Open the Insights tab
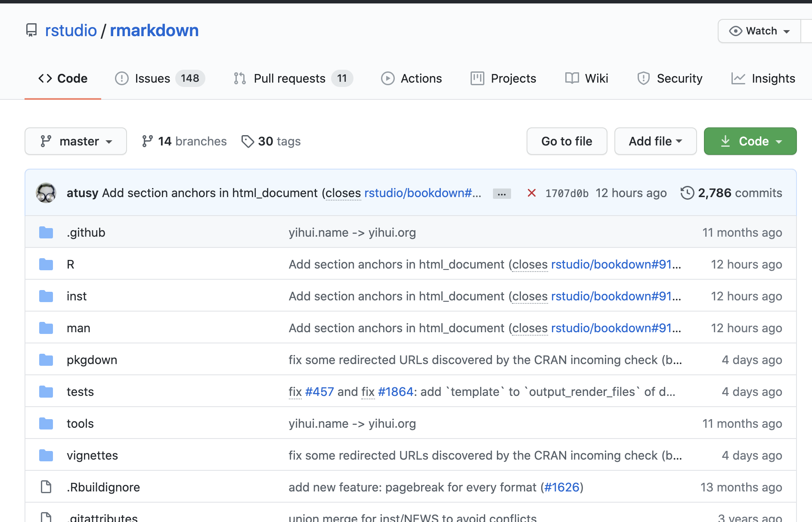Image resolution: width=812 pixels, height=522 pixels. [x=763, y=78]
